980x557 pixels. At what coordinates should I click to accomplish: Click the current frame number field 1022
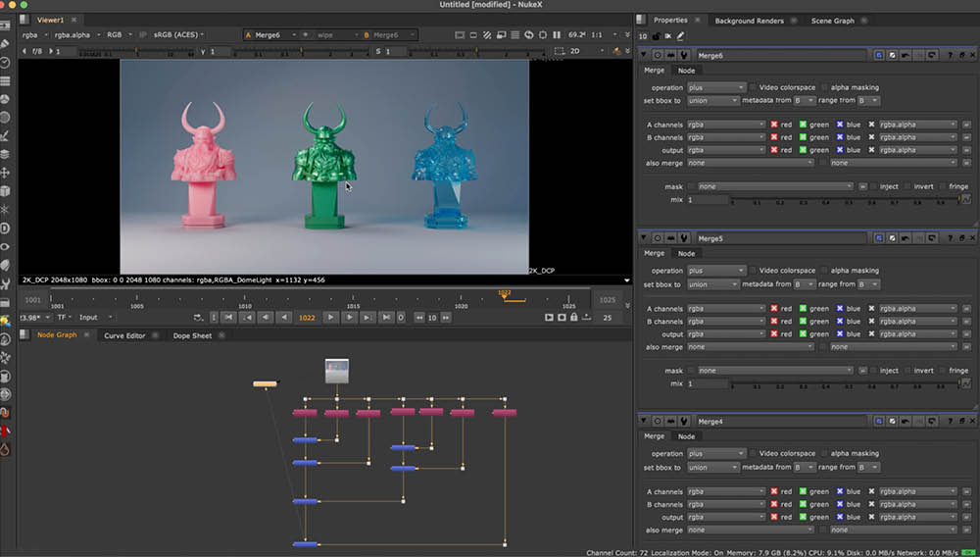(x=307, y=317)
